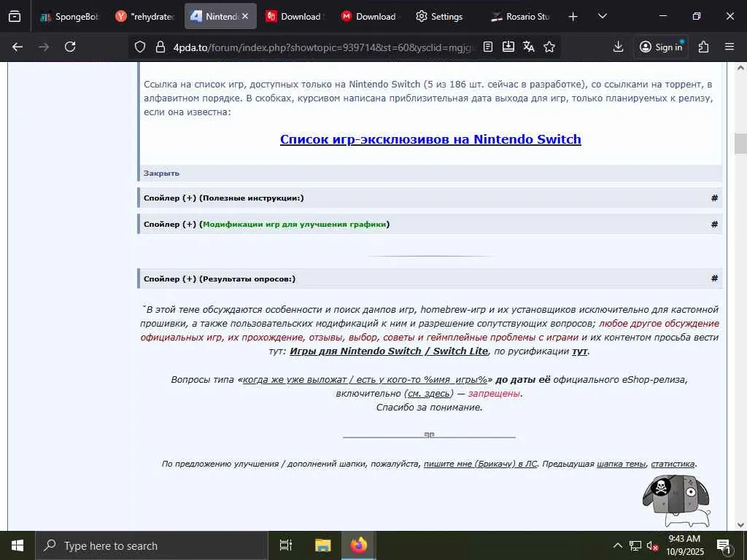This screenshot has width=747, height=560.
Task: Open the когда же уже выложат link
Action: [365, 380]
